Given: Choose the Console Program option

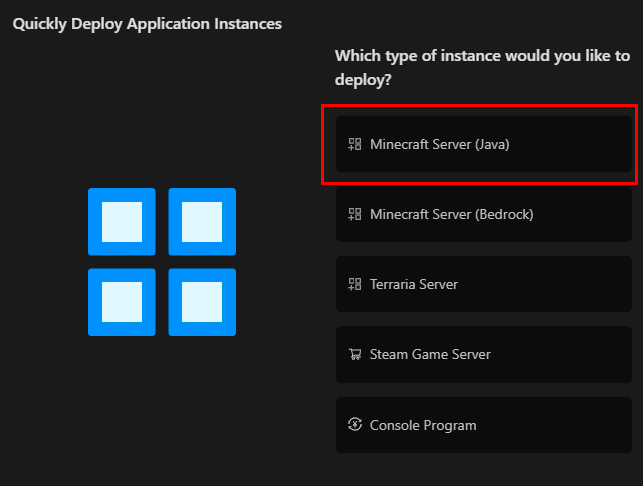Looking at the screenshot, I should click(x=484, y=425).
